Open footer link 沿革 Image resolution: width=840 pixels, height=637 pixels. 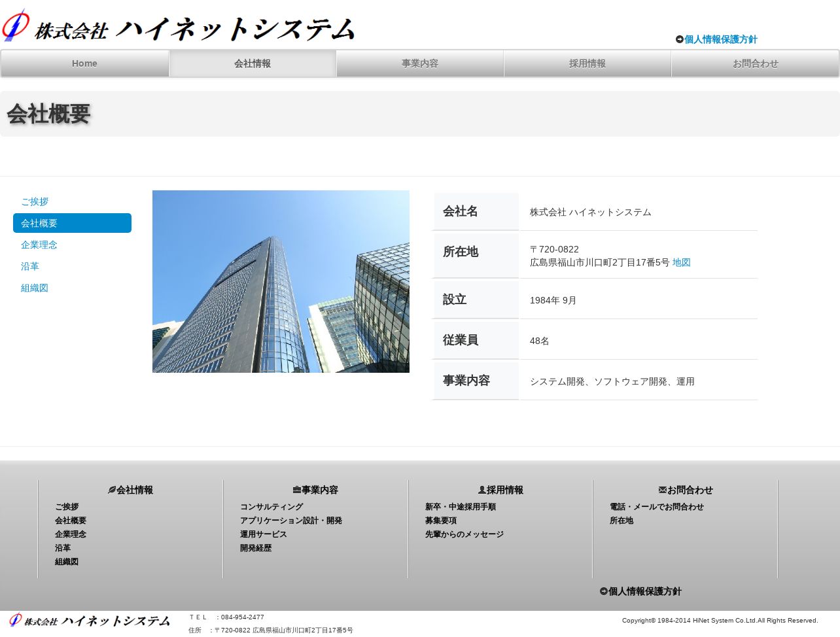point(63,548)
